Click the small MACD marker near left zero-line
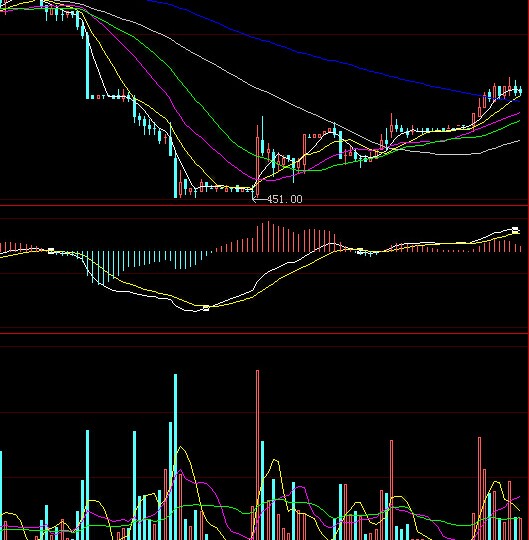Screen dimensions: 529x540 coord(51,251)
